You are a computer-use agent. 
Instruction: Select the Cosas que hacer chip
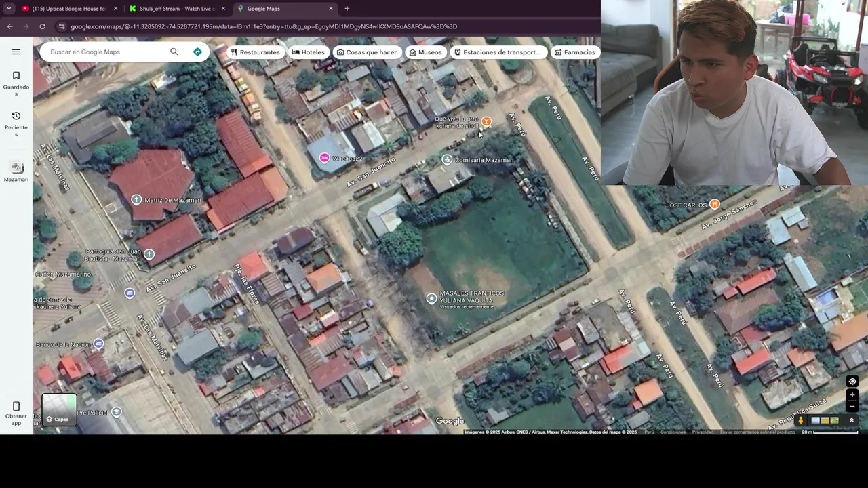[366, 52]
